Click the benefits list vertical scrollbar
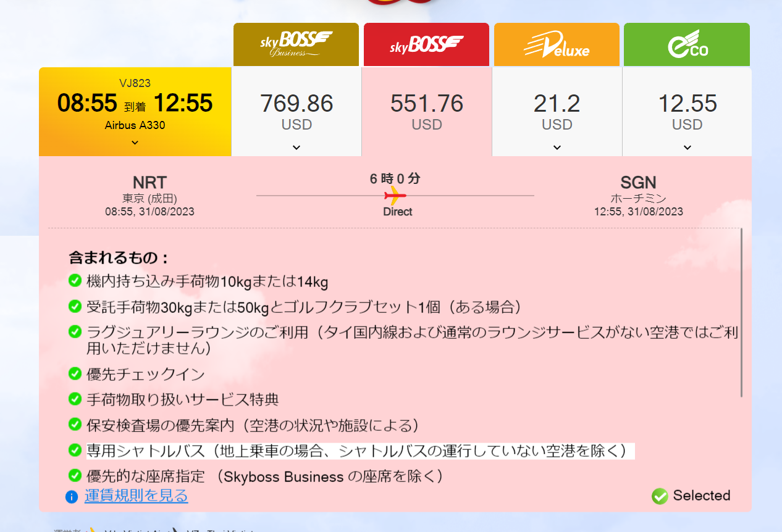Image resolution: width=782 pixels, height=532 pixels. [x=741, y=314]
